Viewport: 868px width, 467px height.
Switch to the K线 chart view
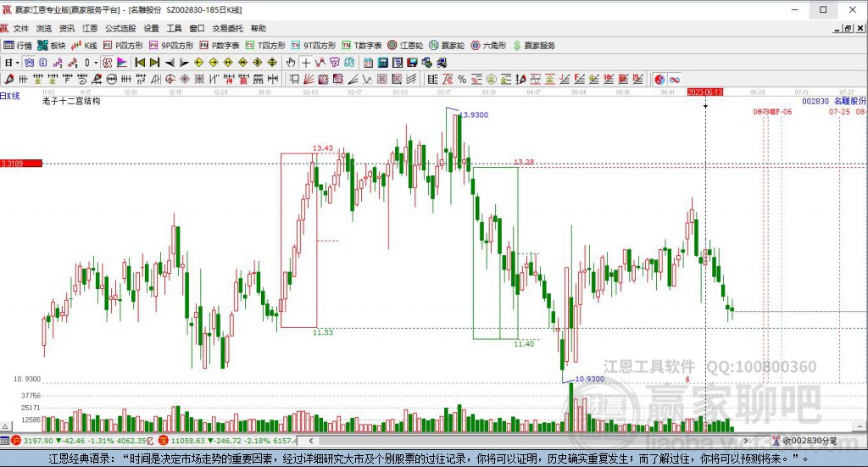pos(84,46)
